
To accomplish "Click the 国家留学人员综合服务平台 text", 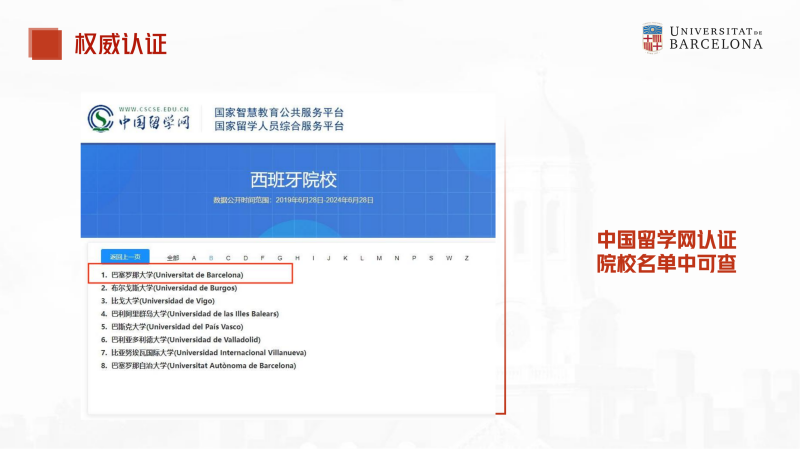I will [279, 126].
